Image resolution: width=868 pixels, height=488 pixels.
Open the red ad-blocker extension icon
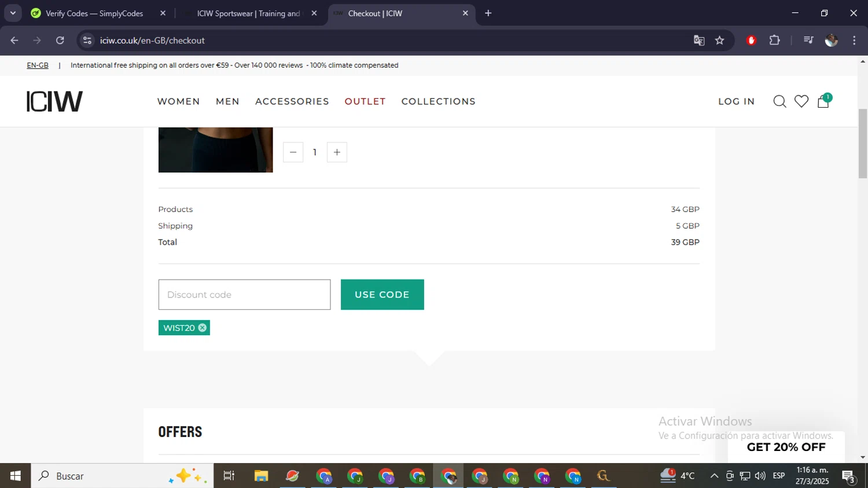[752, 41]
